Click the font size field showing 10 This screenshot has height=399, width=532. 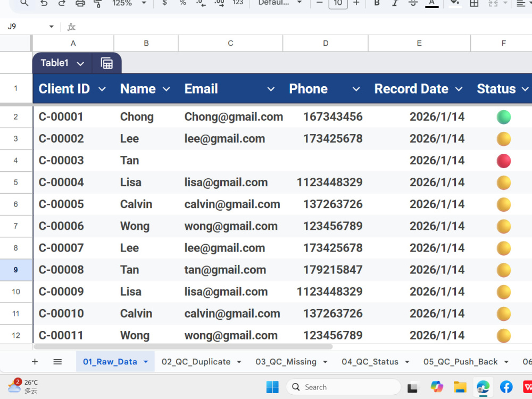[338, 3]
